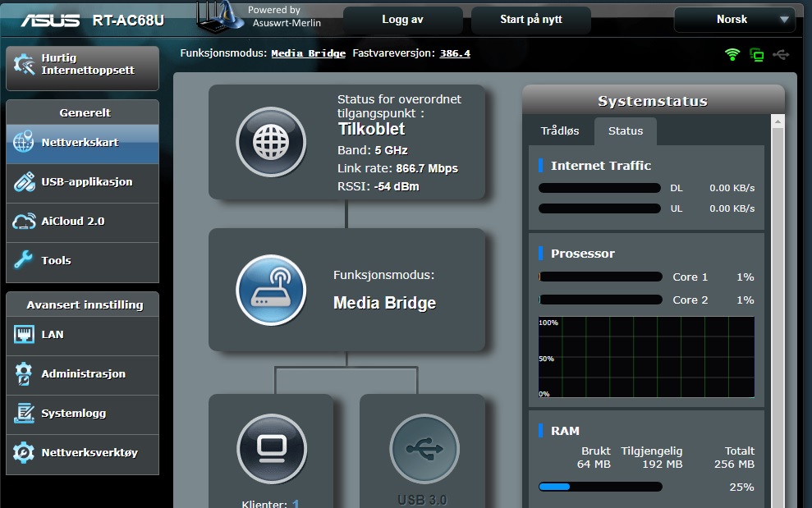Viewport: 812px width, 508px height.
Task: Open the Norsk language dropdown
Action: click(734, 20)
